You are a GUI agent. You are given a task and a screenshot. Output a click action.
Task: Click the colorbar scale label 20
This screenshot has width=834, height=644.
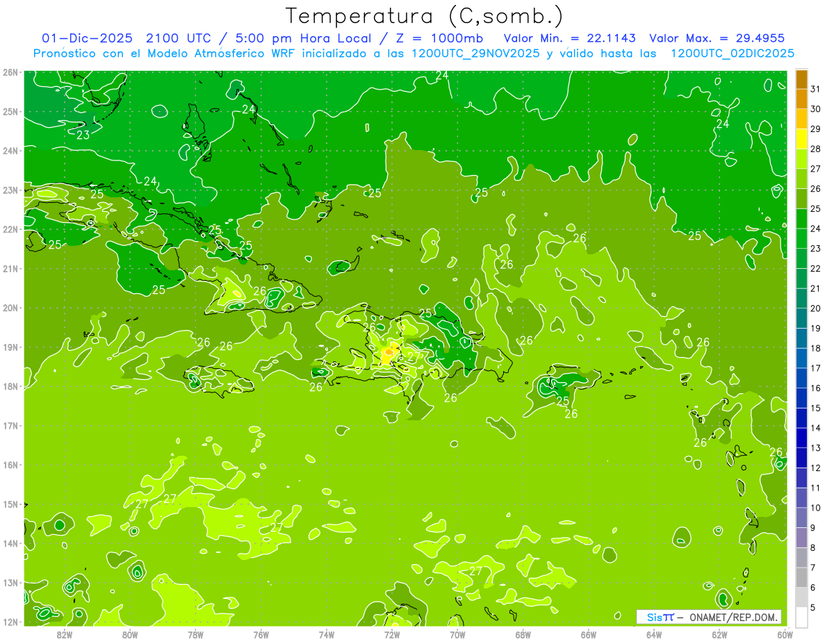(815, 308)
